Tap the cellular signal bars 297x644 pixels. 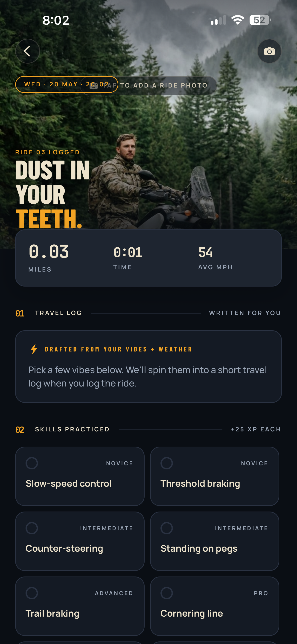coord(218,20)
